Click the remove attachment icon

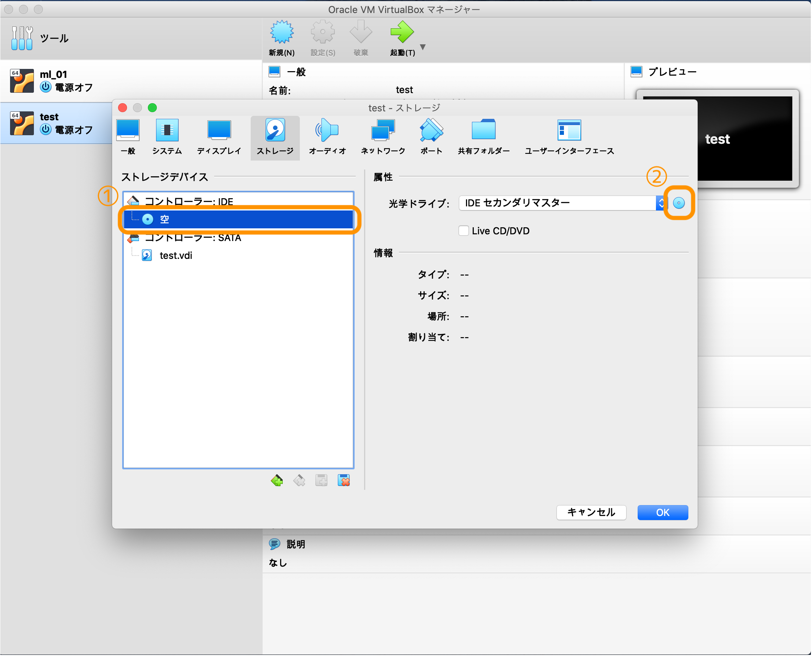(x=343, y=481)
